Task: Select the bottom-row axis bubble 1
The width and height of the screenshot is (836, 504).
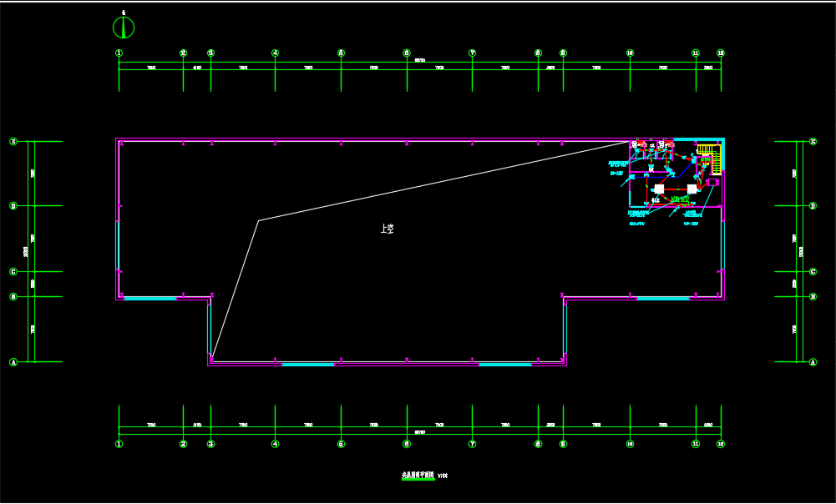Action: (119, 444)
